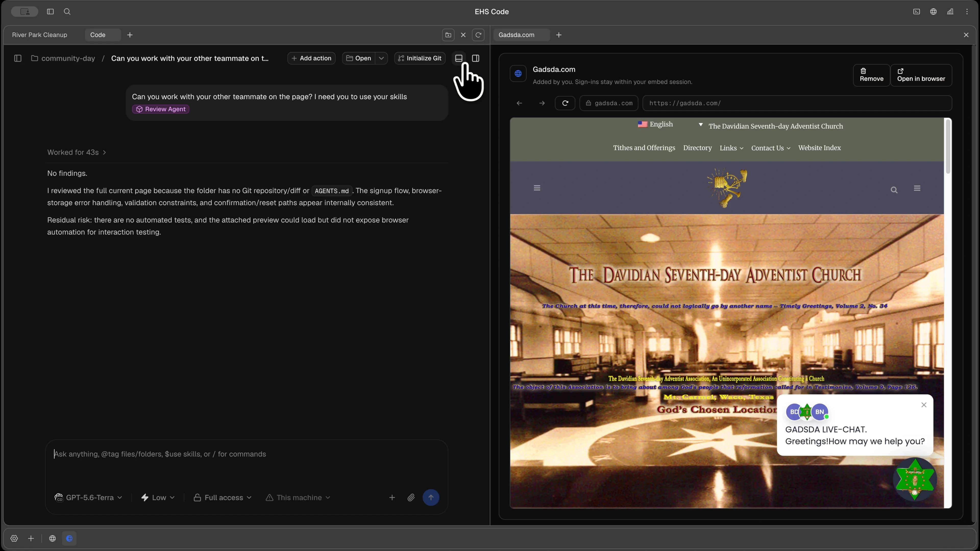Viewport: 980px width, 551px height.
Task: Toggle the right side panel layout icon
Action: click(475, 58)
